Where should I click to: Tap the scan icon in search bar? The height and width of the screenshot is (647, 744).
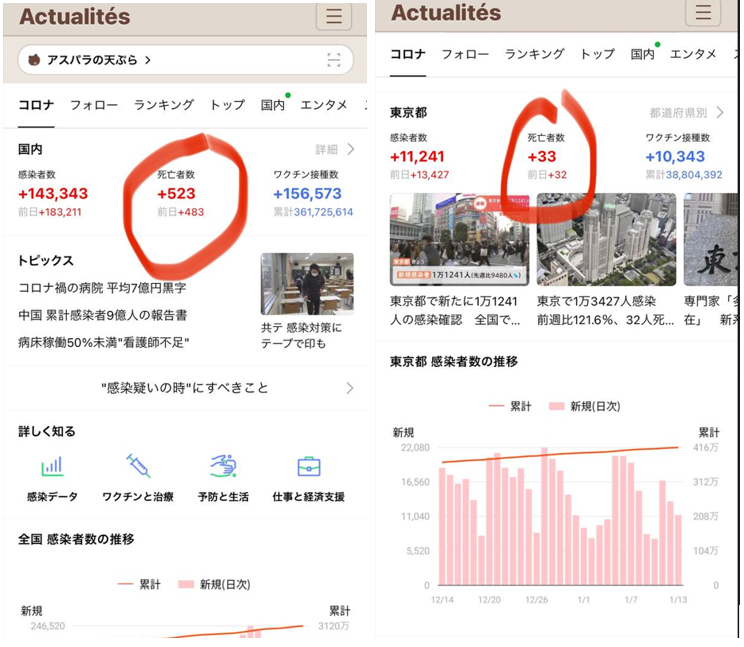pyautogui.click(x=333, y=60)
